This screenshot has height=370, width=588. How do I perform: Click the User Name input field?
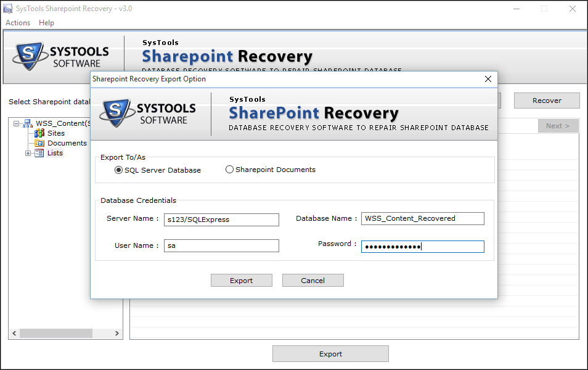pos(221,245)
